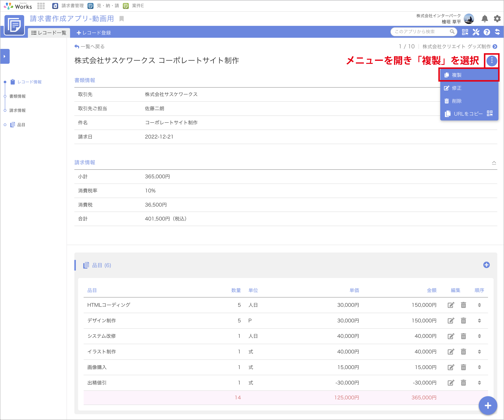Click 数量 column header

[236, 290]
